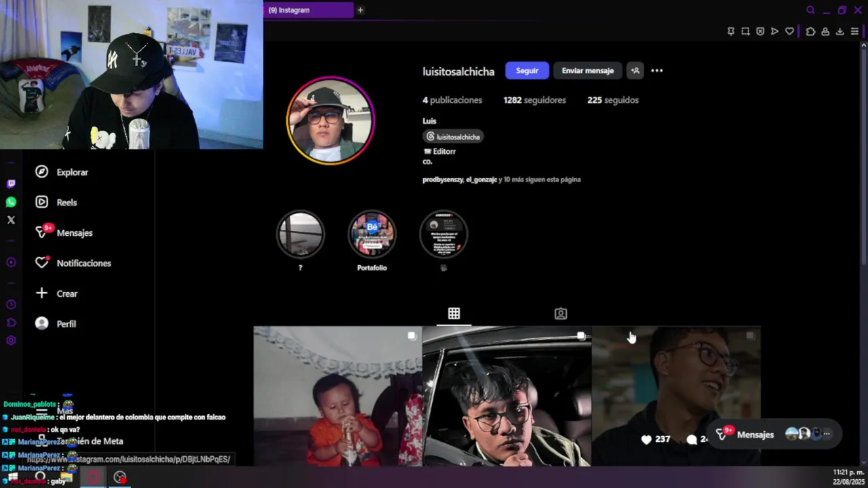
Task: Click the pin icon in browser toolbar
Action: pyautogui.click(x=730, y=31)
